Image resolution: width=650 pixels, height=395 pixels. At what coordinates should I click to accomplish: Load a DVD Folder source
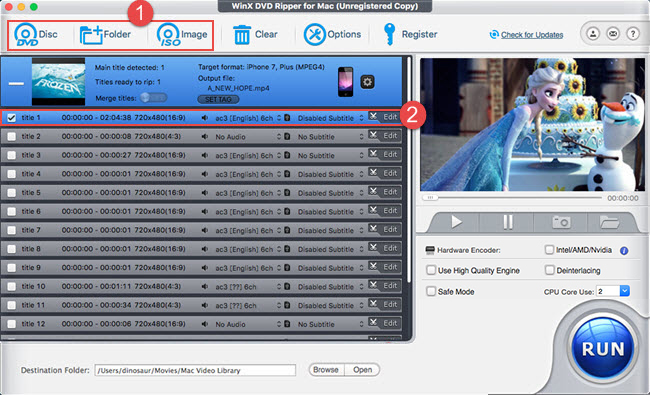tap(105, 34)
